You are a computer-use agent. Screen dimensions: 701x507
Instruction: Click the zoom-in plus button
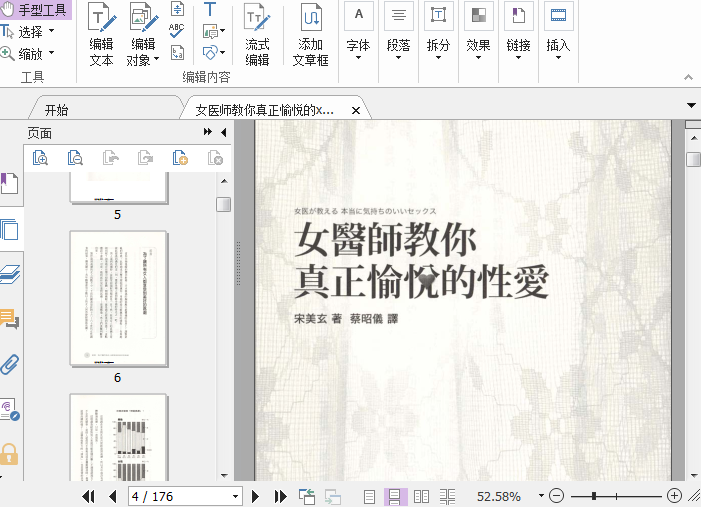(674, 496)
